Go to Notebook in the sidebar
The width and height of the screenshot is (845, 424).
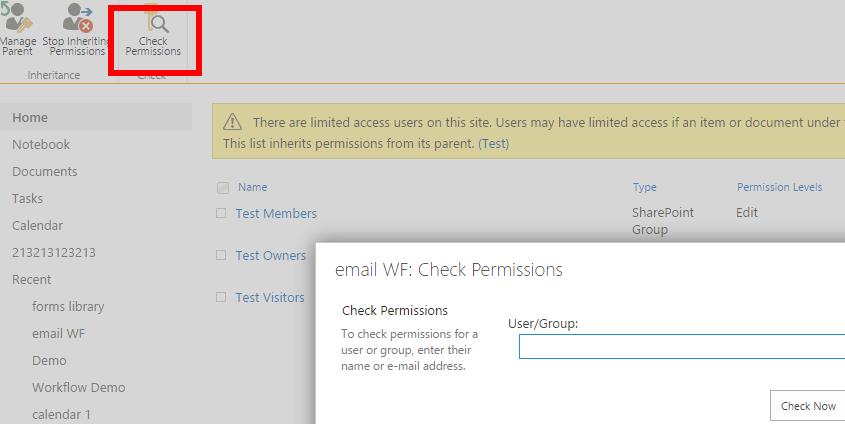click(x=41, y=144)
